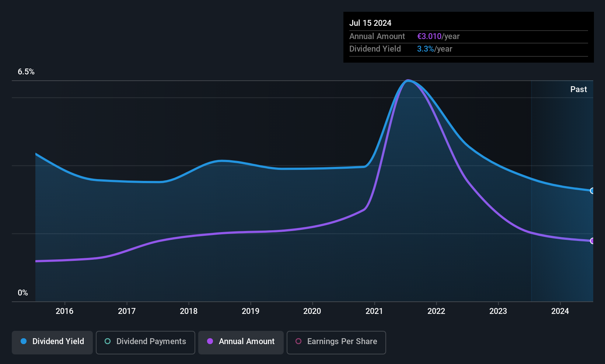This screenshot has width=605, height=364.
Task: Enable the Dividend Payments series
Action: pos(146,342)
